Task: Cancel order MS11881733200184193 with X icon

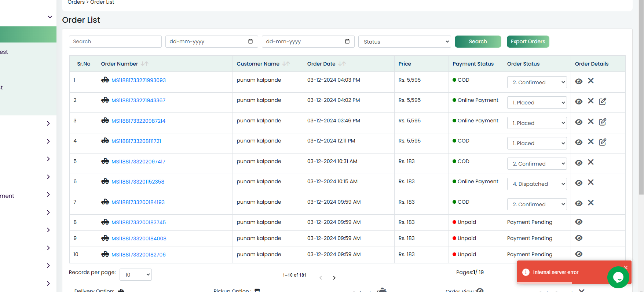Action: point(591,203)
